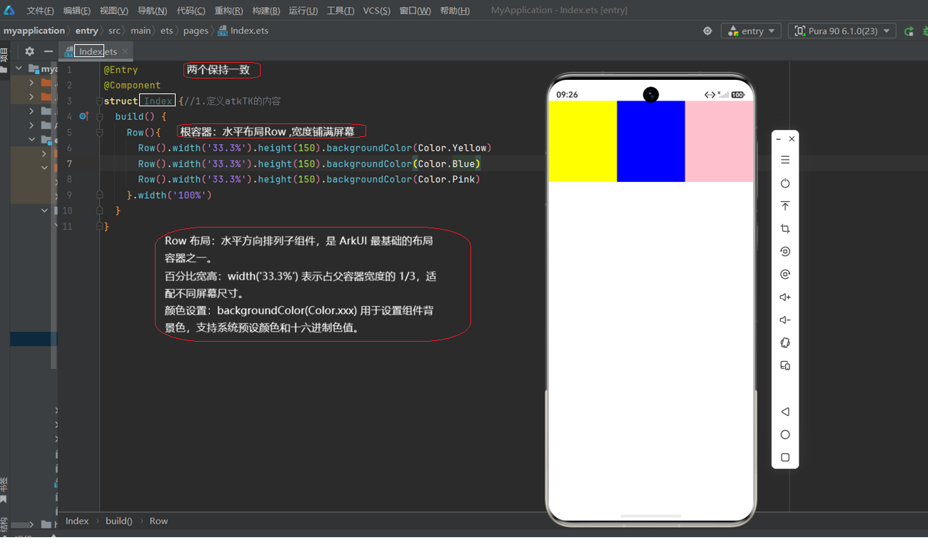Fold the struct Index block at line 3
Image resolution: width=928 pixels, height=560 pixels.
click(x=100, y=101)
